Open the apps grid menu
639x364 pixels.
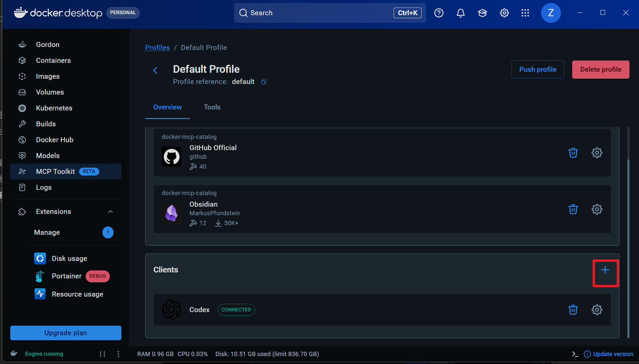(525, 13)
